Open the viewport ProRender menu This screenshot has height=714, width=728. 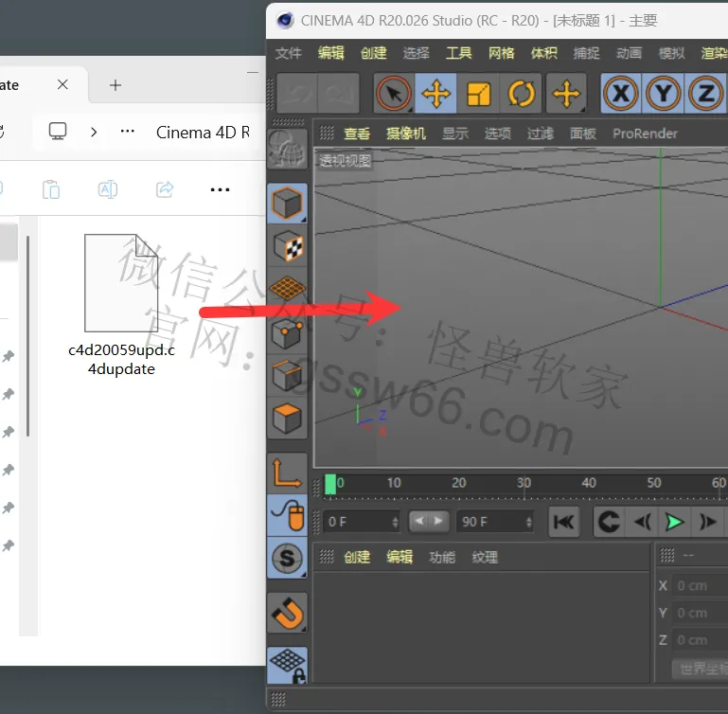tap(646, 134)
